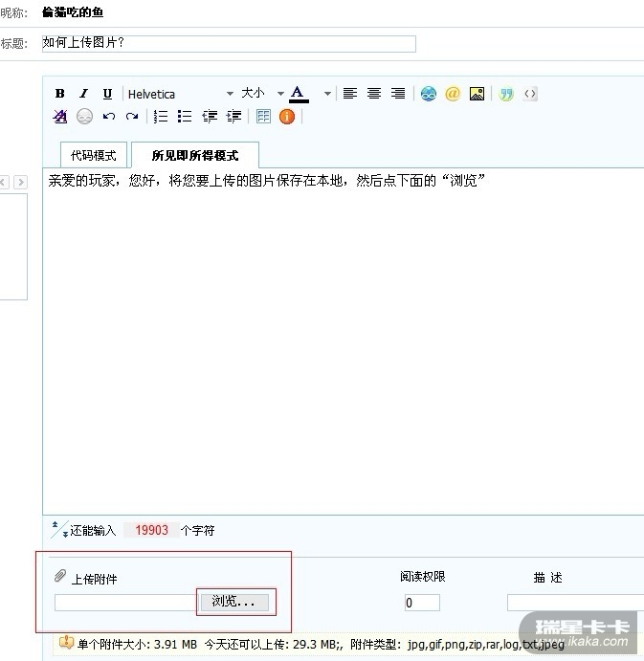This screenshot has height=661, width=644.
Task: Insert a bulleted list
Action: (x=185, y=117)
